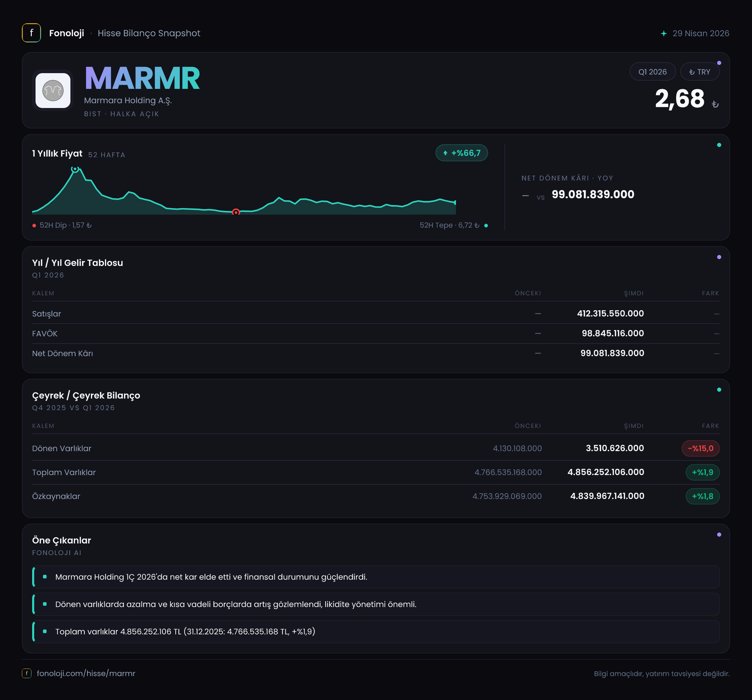
Task: Click the small Fonoloji icon in the footer
Action: click(26, 674)
